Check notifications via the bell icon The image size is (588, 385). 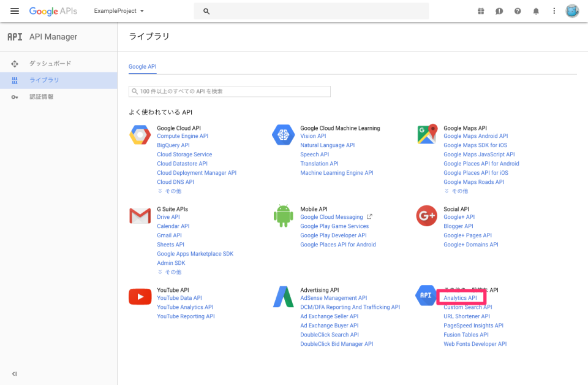point(535,10)
